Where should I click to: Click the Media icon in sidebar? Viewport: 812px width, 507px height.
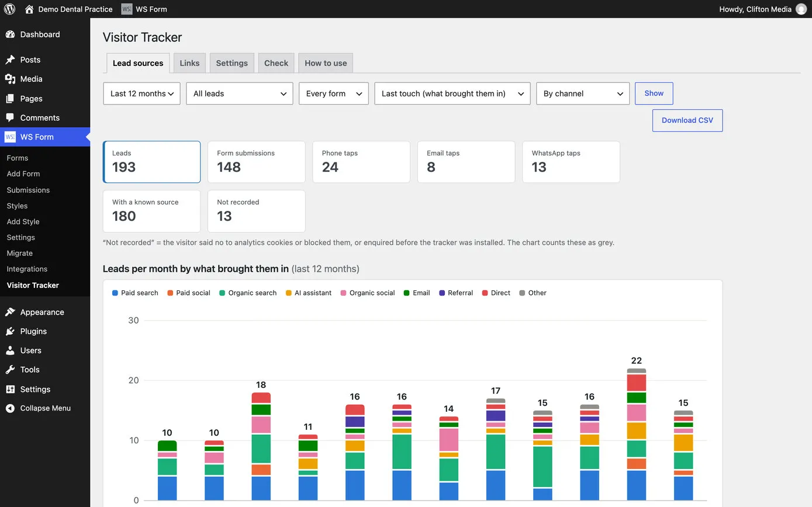(x=10, y=79)
